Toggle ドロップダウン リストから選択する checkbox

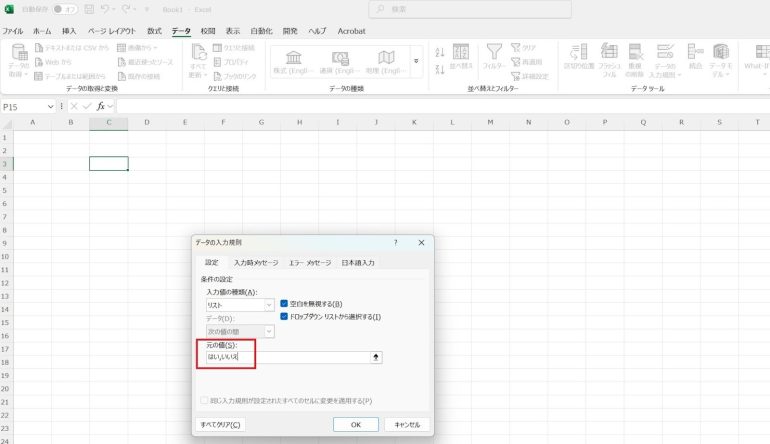pyautogui.click(x=284, y=316)
